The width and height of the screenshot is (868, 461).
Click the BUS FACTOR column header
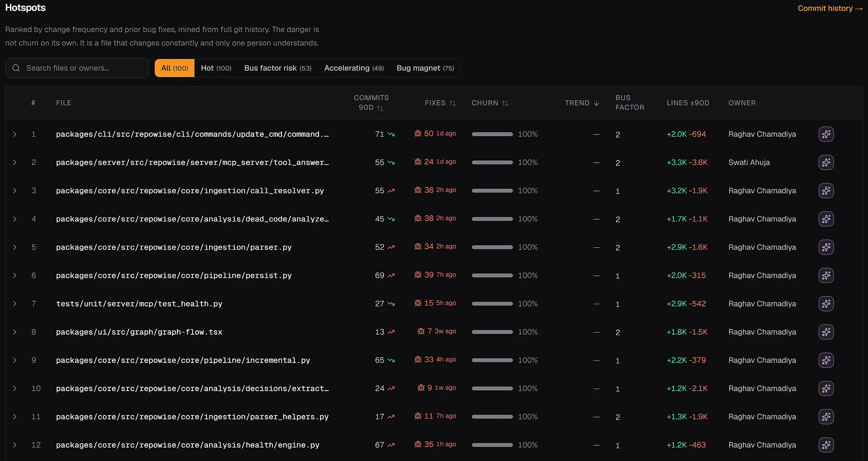click(630, 102)
